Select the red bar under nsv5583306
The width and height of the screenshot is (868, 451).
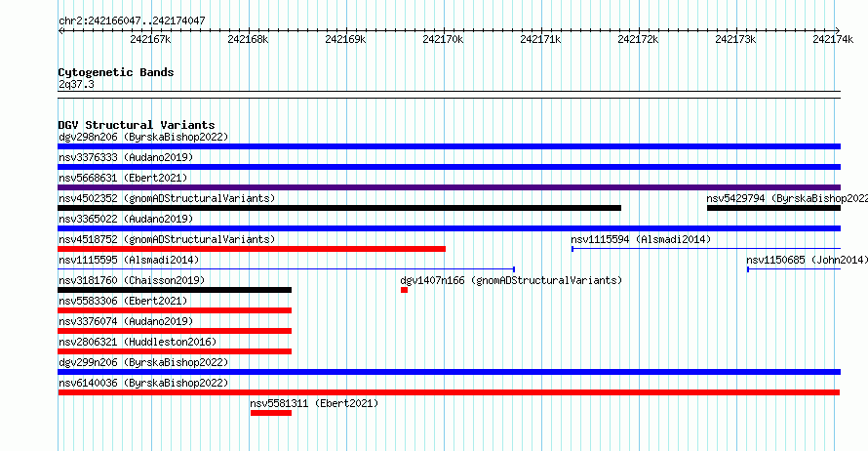175,310
